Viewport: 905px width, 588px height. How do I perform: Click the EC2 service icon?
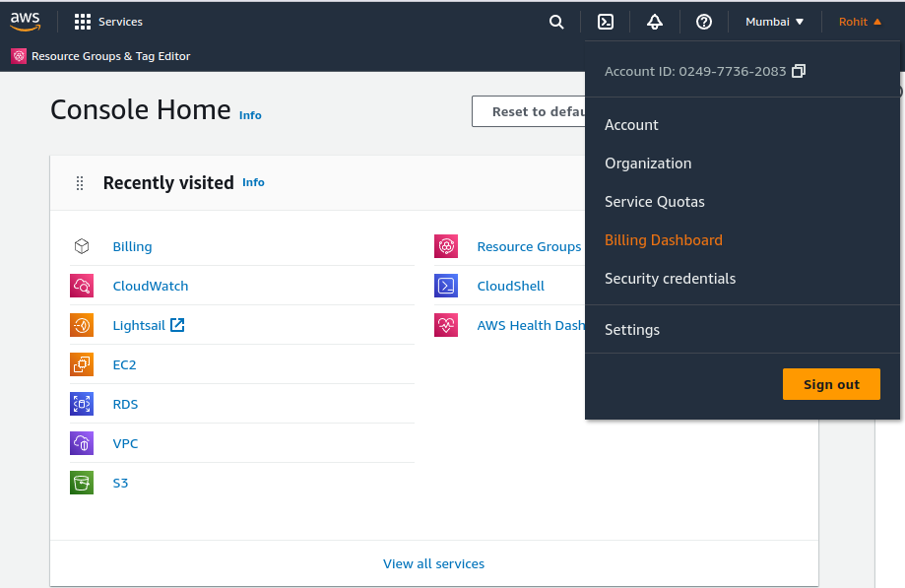point(82,364)
